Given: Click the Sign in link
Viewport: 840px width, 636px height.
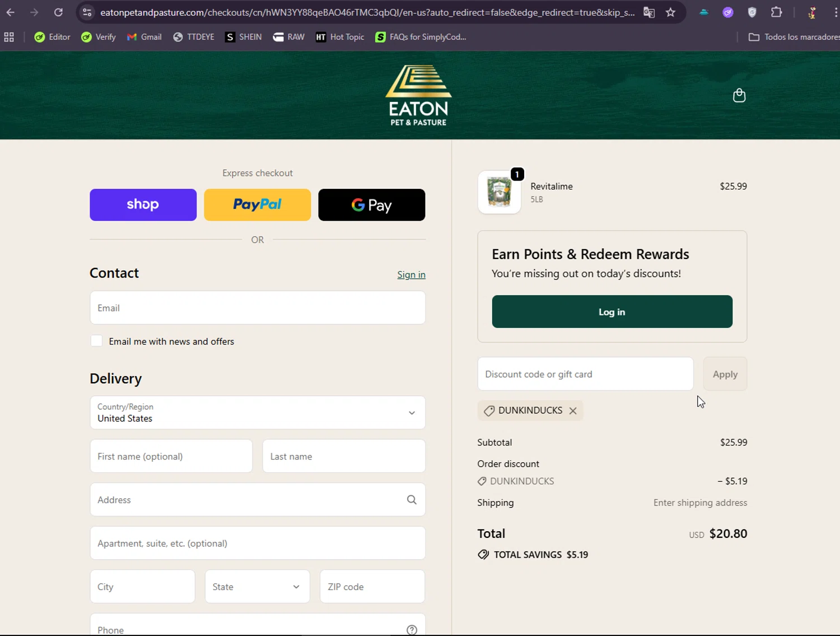Looking at the screenshot, I should pyautogui.click(x=411, y=275).
